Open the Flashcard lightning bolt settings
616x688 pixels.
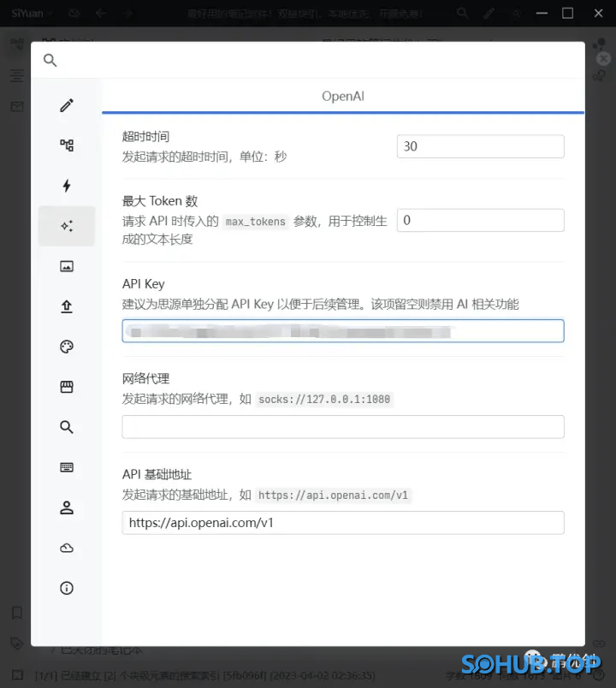[67, 186]
